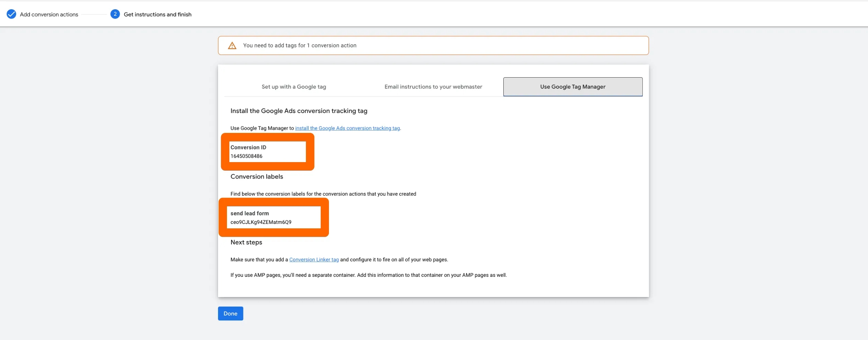Image resolution: width=868 pixels, height=340 pixels.
Task: Click the 'Next steps' heading
Action: 246,242
